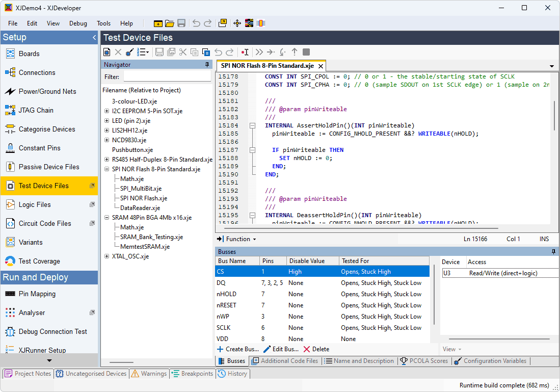Open the File menu
Image resolution: width=560 pixels, height=392 pixels.
[x=13, y=23]
